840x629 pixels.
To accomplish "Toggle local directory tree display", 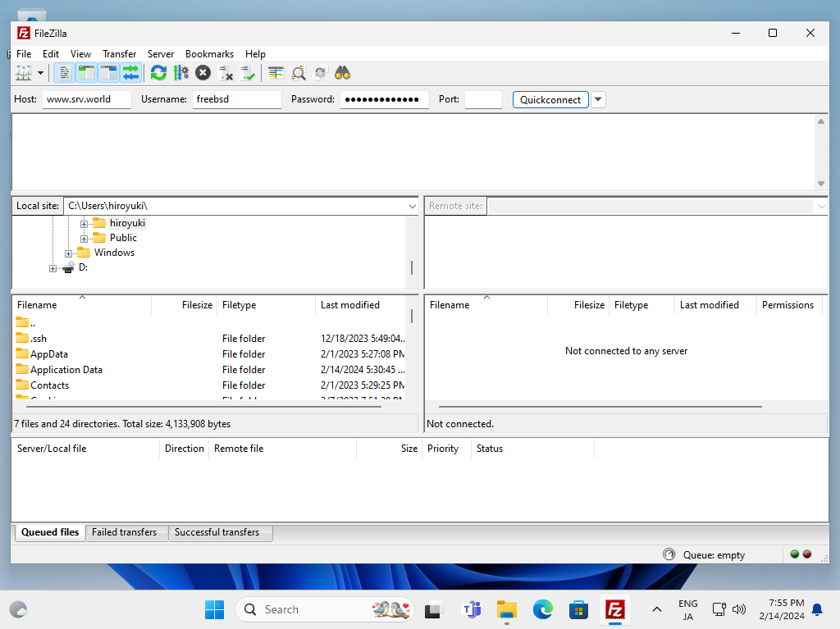I will coord(86,73).
